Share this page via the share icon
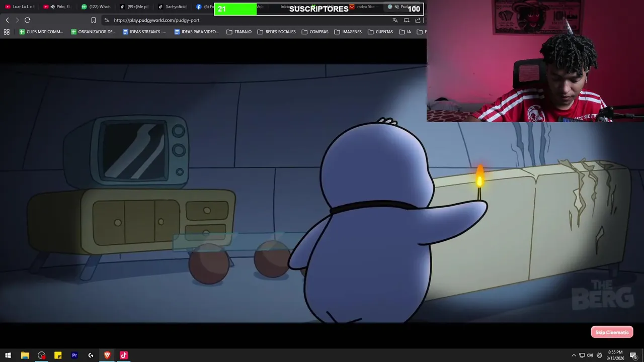 [418, 20]
